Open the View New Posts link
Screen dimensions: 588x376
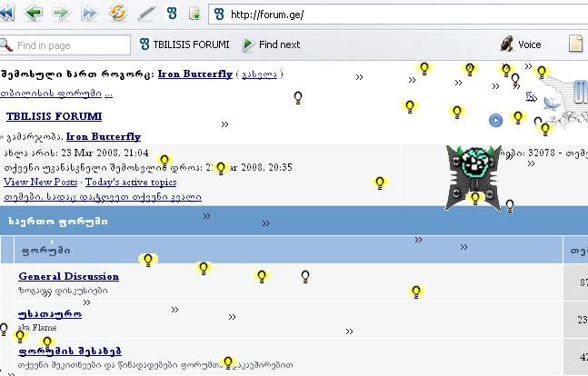point(41,182)
